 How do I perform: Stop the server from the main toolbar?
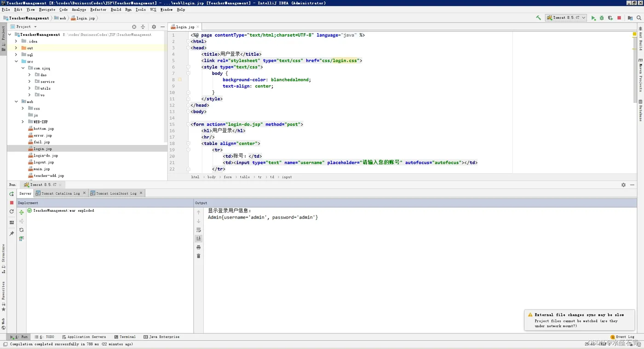pos(619,18)
